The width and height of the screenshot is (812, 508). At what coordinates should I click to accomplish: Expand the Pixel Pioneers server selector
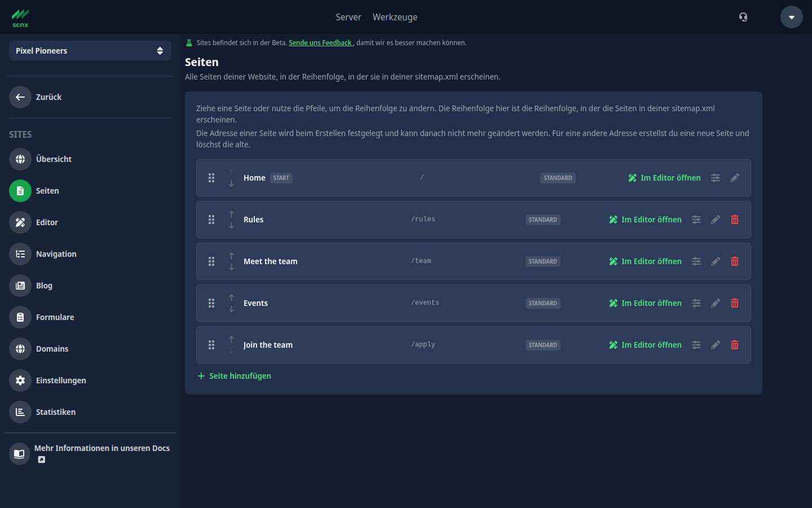click(90, 51)
